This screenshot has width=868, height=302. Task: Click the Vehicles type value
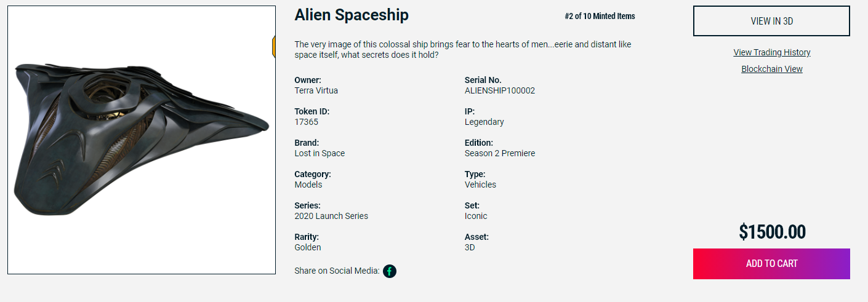coord(481,185)
